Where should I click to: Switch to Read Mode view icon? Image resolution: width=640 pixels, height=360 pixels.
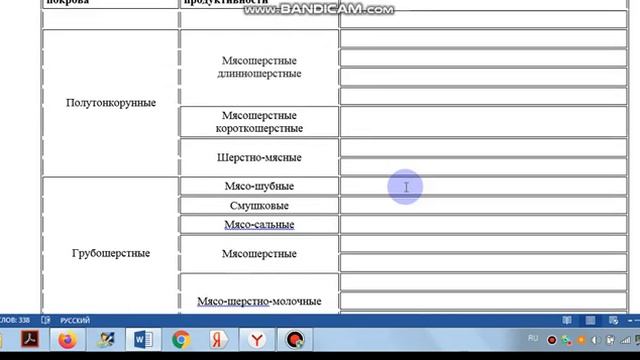point(567,320)
